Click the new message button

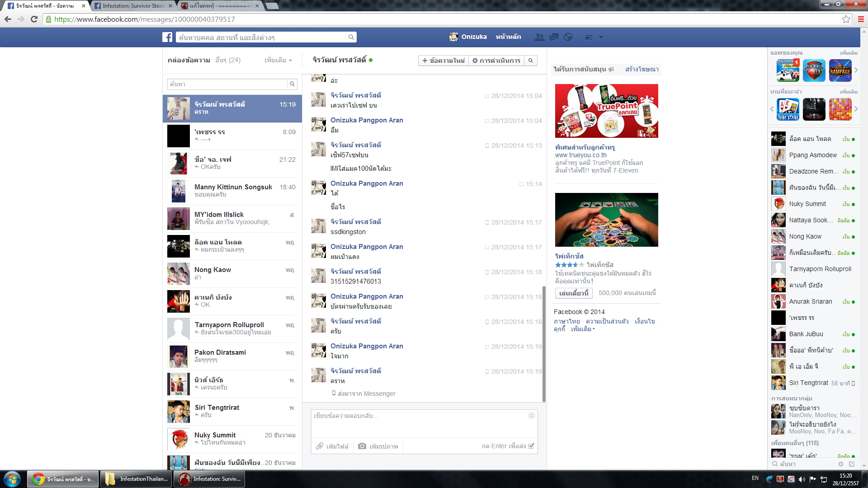tap(443, 61)
